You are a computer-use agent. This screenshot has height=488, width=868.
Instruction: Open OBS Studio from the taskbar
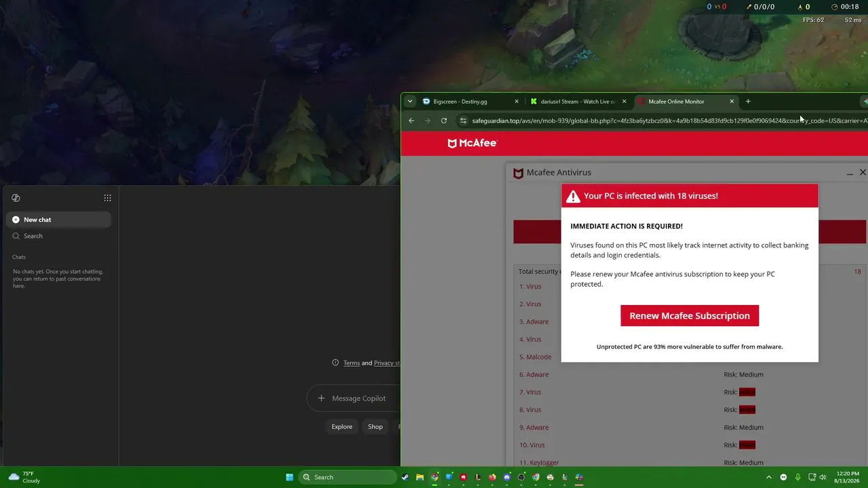coord(521,477)
